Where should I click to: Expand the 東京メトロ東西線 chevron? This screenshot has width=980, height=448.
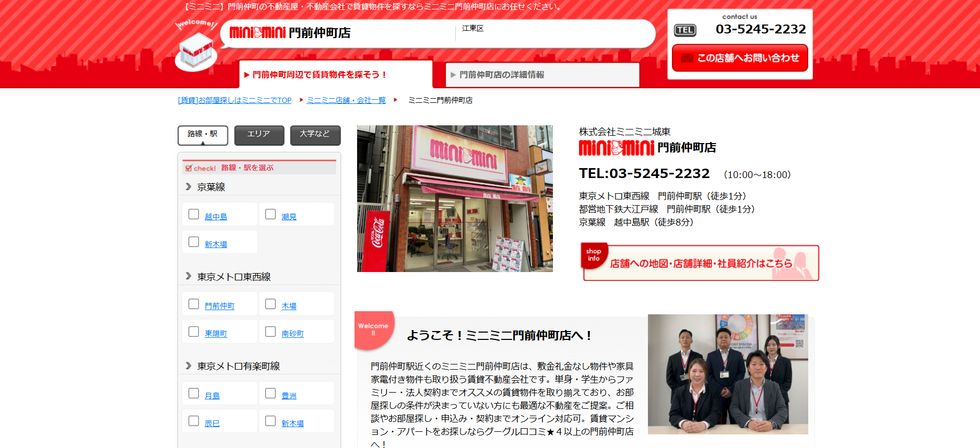click(x=188, y=276)
